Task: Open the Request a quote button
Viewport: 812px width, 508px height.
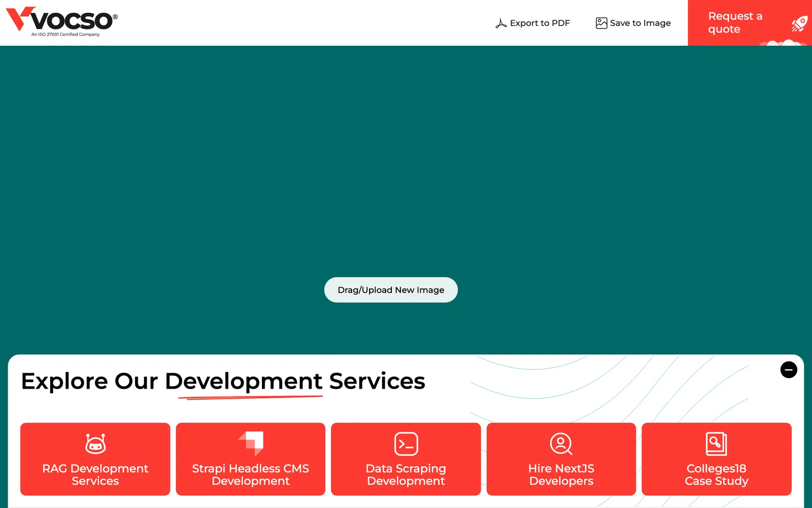Action: pyautogui.click(x=750, y=23)
